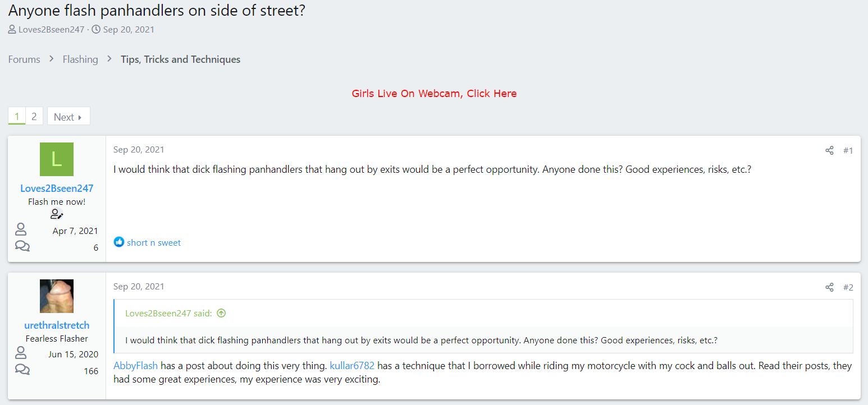Image resolution: width=868 pixels, height=405 pixels.
Task: Click the Sep 20, 2021 date on post #1
Action: (139, 149)
